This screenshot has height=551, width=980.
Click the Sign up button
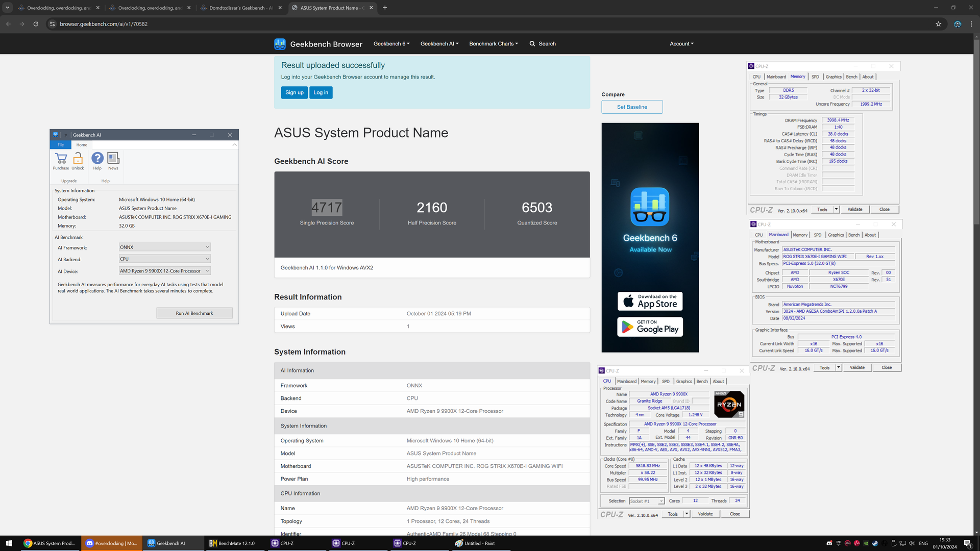click(294, 92)
